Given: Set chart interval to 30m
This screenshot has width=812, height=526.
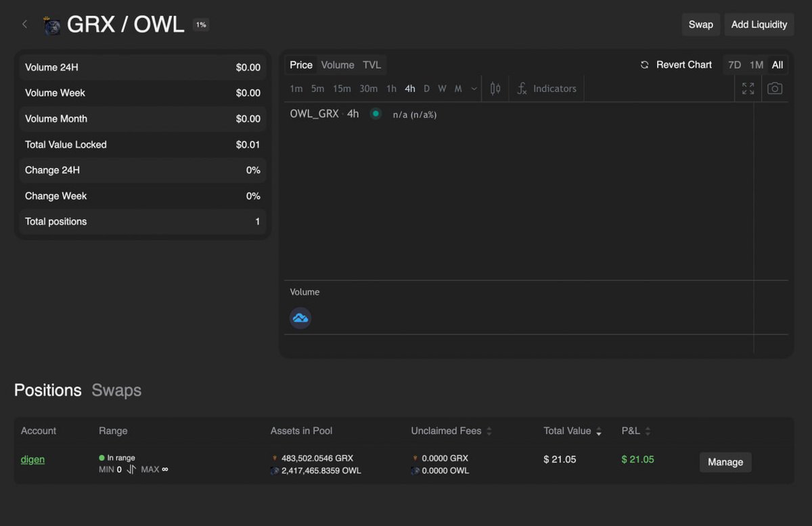Looking at the screenshot, I should pyautogui.click(x=369, y=89).
